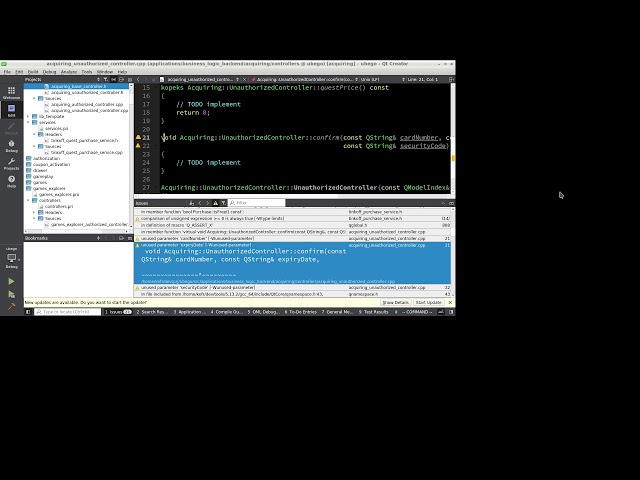
Task: Collapse the controllers folder under games_explorer
Action: 28,200
